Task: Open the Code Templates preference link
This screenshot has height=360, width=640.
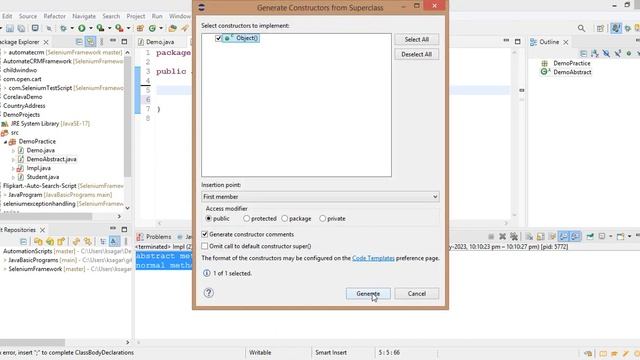Action: tap(373, 258)
